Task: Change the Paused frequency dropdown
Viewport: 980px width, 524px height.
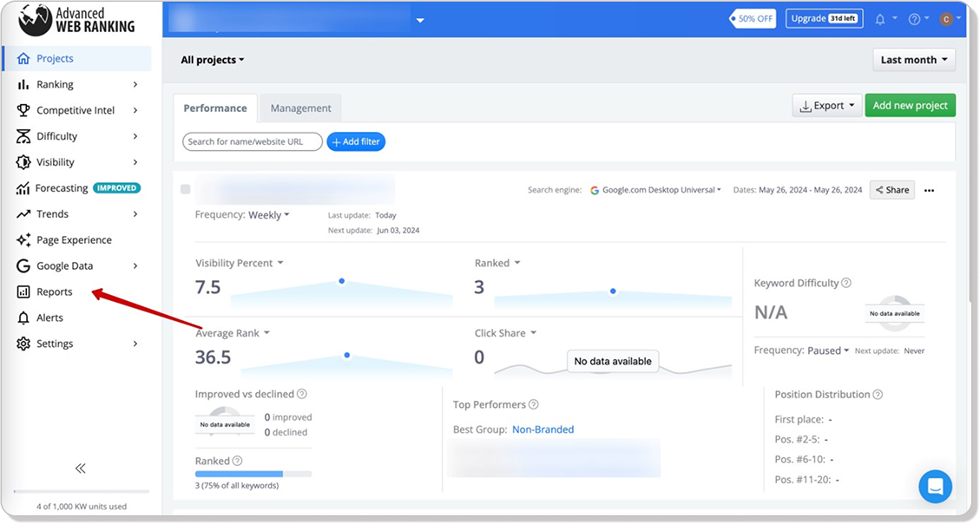Action: coord(828,351)
